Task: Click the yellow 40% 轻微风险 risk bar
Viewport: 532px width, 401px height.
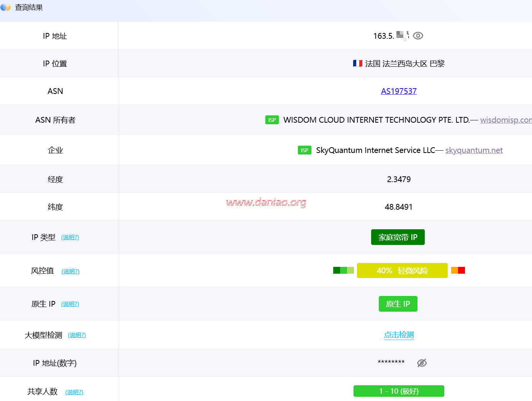Action: (402, 271)
